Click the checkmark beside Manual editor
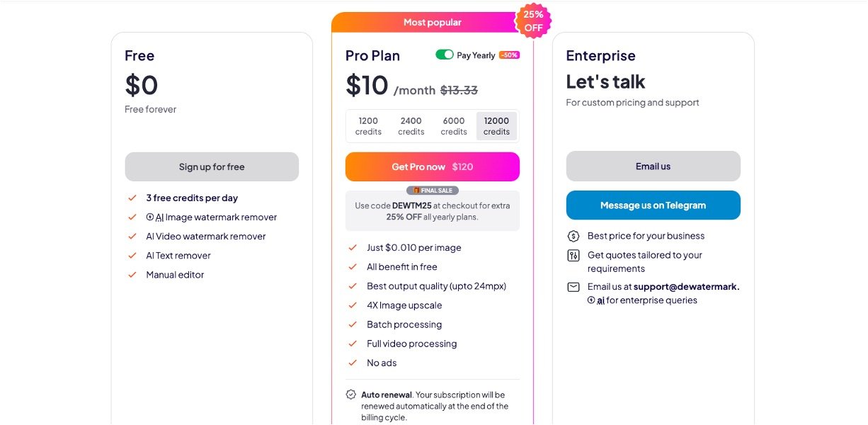 point(132,275)
